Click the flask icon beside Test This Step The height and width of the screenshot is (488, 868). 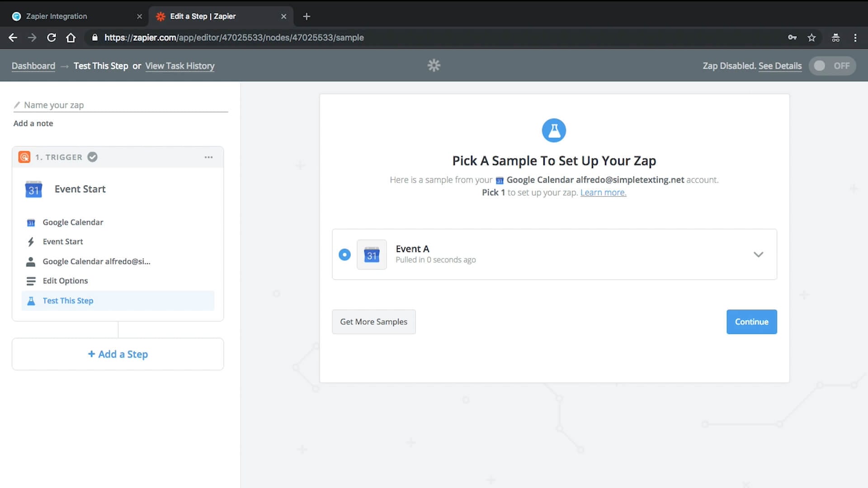pos(31,301)
